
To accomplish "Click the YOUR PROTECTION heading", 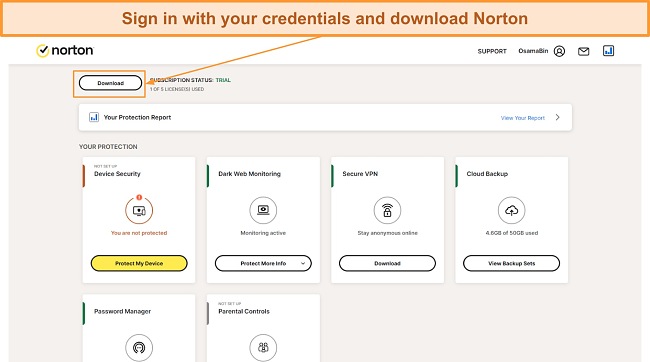I will 108,147.
